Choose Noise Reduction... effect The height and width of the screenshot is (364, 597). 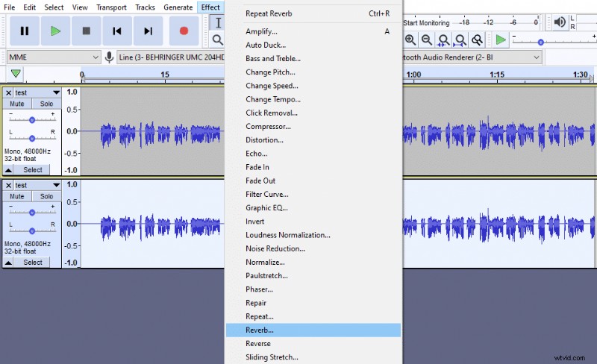pyautogui.click(x=313, y=248)
